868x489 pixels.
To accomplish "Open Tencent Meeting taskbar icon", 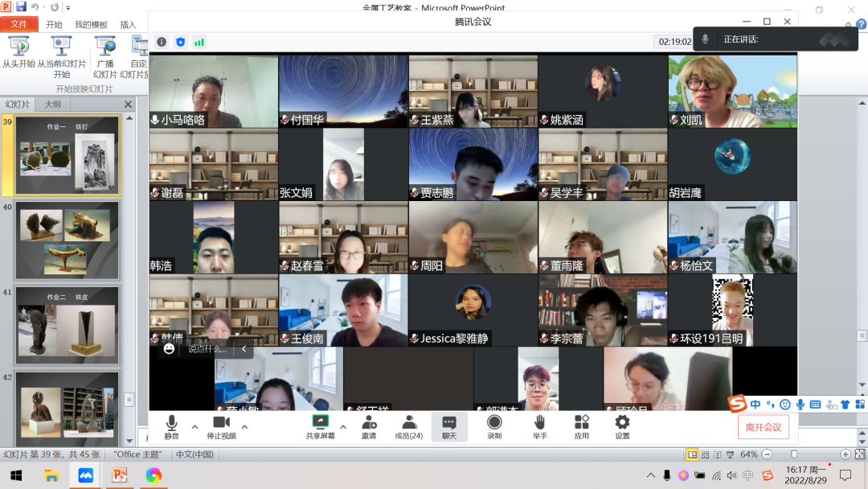I will coord(86,475).
